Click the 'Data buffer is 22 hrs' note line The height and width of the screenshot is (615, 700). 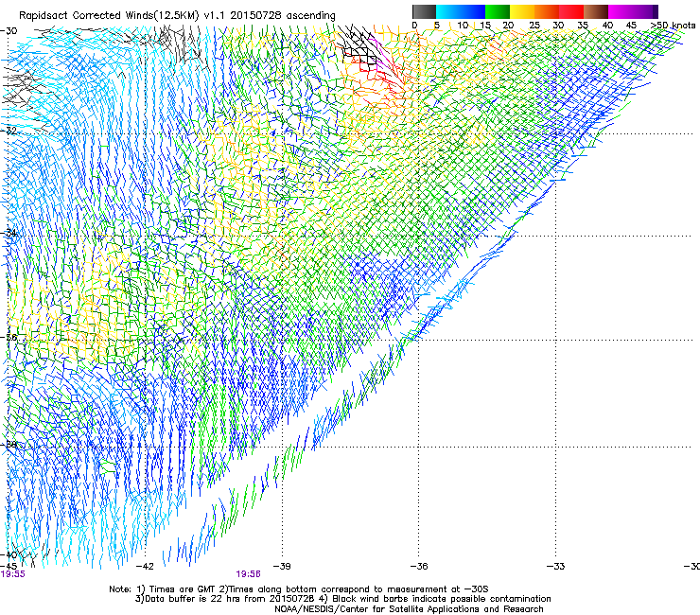342,599
